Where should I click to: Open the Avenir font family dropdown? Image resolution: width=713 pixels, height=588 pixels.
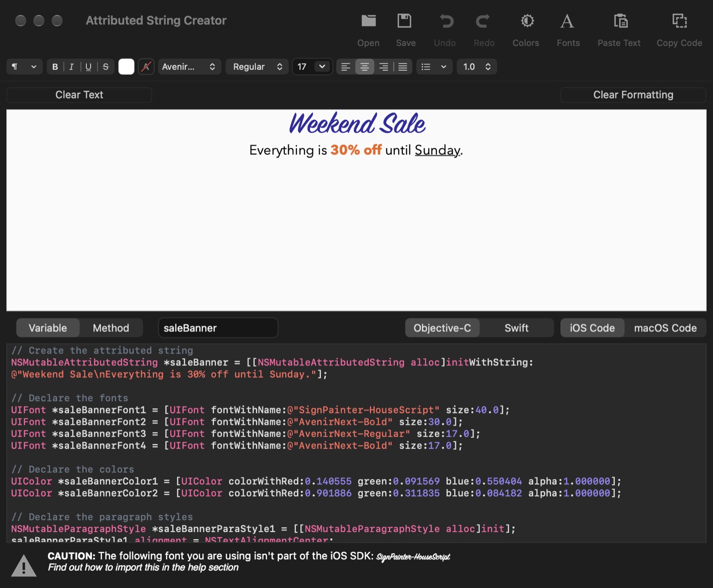(189, 67)
